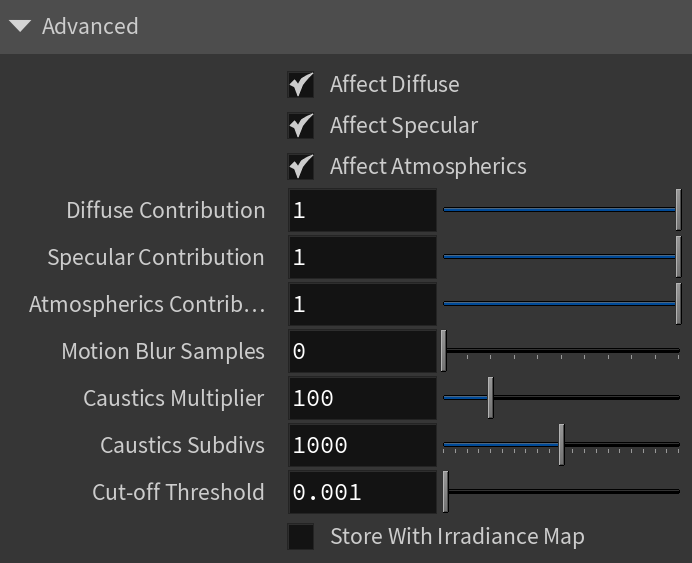Image resolution: width=692 pixels, height=563 pixels.
Task: Click the Caustics Multiplier slider handle
Action: coord(490,398)
